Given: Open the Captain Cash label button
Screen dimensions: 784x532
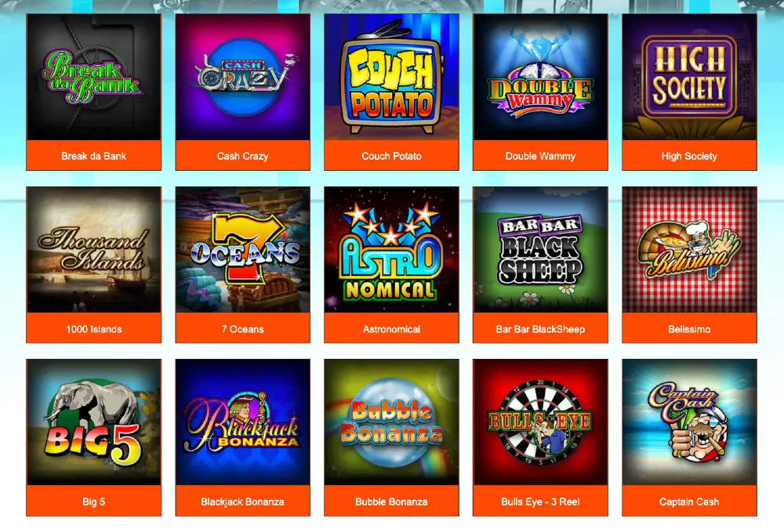Looking at the screenshot, I should pyautogui.click(x=689, y=501).
